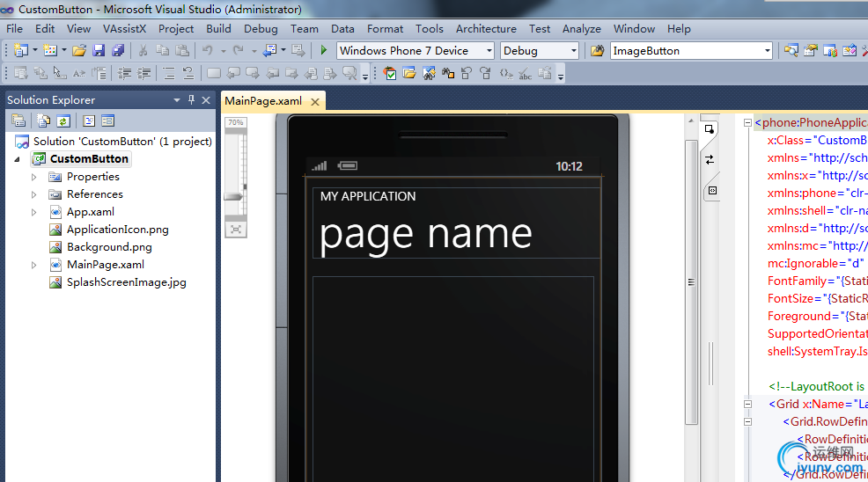Viewport: 868px width, 482px height.
Task: Open the Project menu
Action: click(x=176, y=29)
